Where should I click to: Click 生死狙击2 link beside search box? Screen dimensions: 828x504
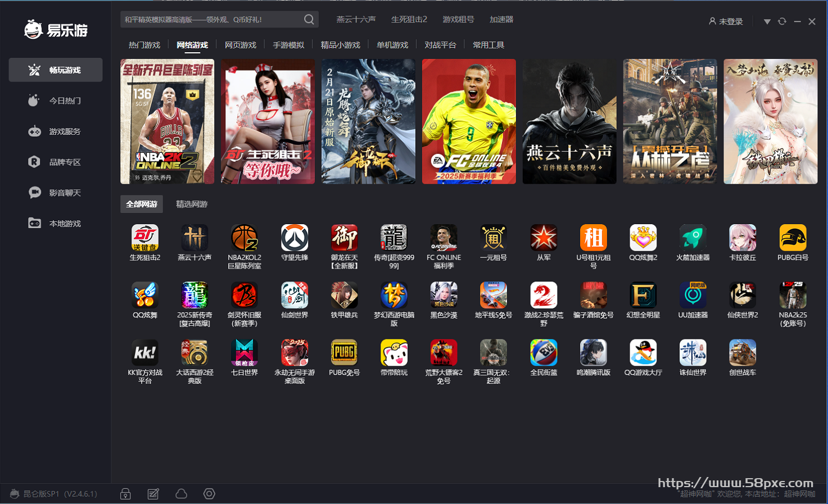pyautogui.click(x=409, y=20)
